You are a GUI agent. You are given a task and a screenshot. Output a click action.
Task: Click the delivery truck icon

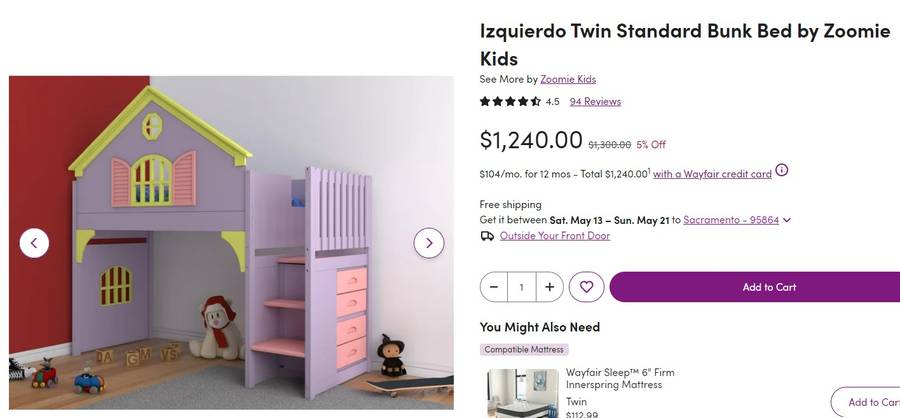pos(487,236)
